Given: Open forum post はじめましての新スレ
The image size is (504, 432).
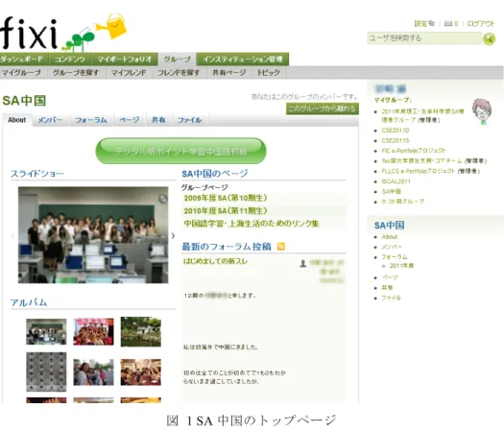Looking at the screenshot, I should [215, 261].
